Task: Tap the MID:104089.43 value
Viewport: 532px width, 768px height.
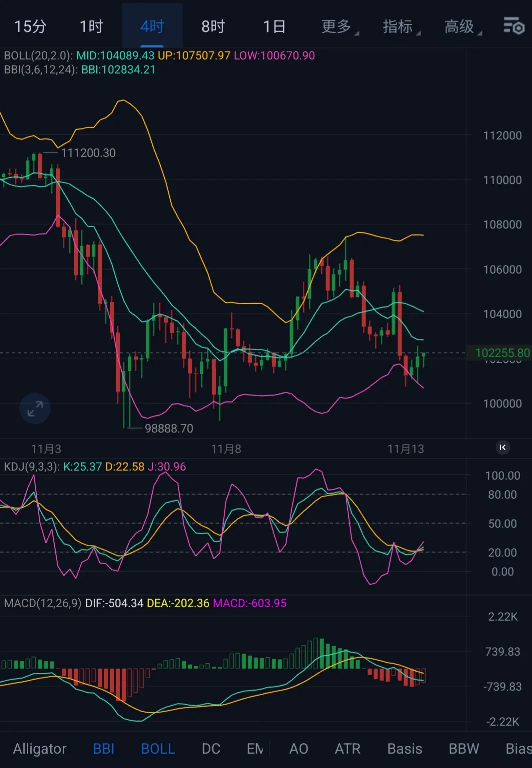Action: pos(115,55)
